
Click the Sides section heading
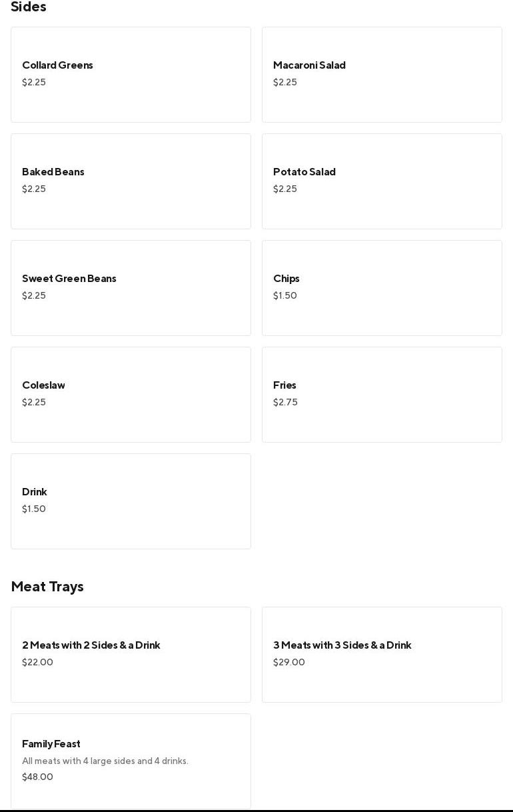tap(29, 7)
